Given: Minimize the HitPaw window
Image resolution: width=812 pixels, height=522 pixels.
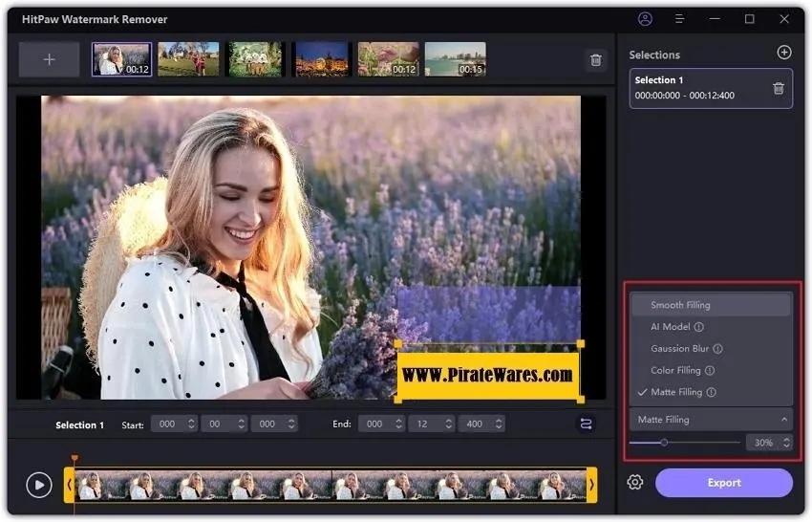Looking at the screenshot, I should 715,19.
